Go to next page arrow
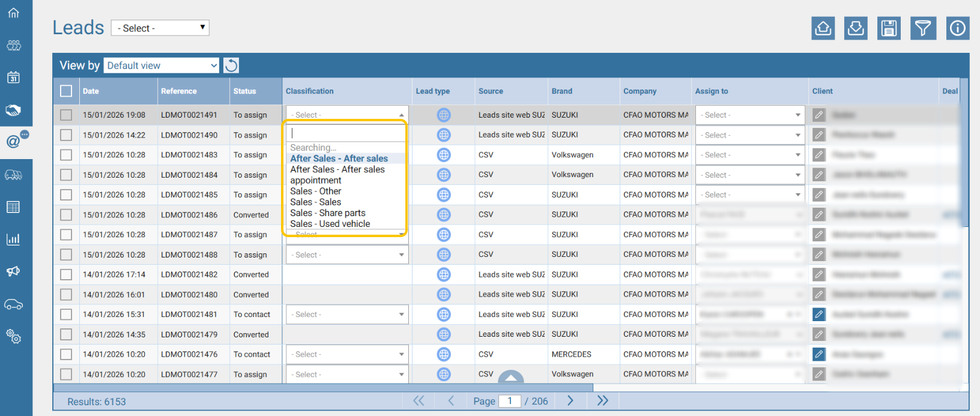Image resolution: width=980 pixels, height=416 pixels. click(x=570, y=400)
